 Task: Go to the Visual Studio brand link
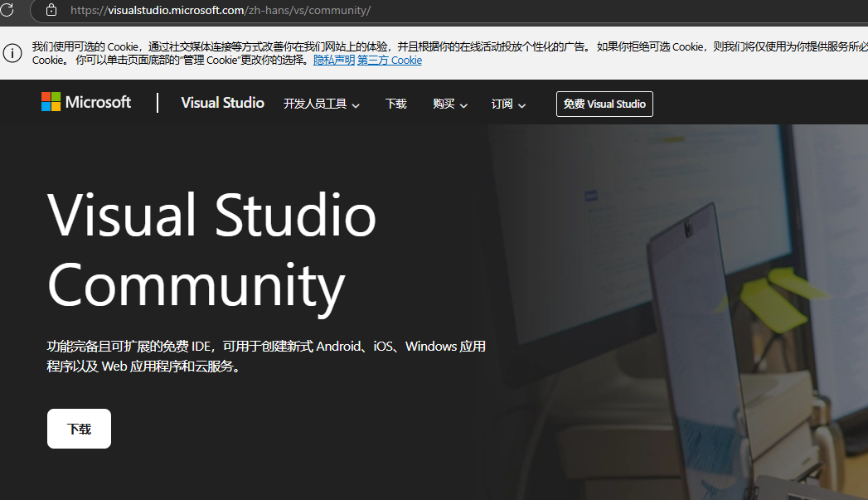point(222,103)
